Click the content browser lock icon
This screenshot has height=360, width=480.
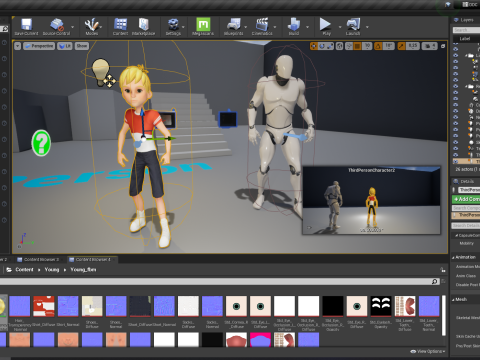click(x=442, y=270)
